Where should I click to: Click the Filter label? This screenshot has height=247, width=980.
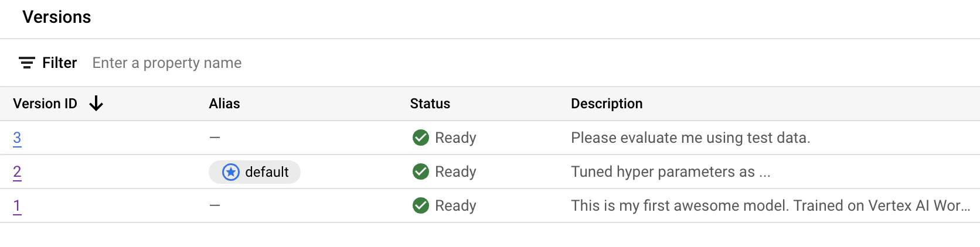pos(60,63)
